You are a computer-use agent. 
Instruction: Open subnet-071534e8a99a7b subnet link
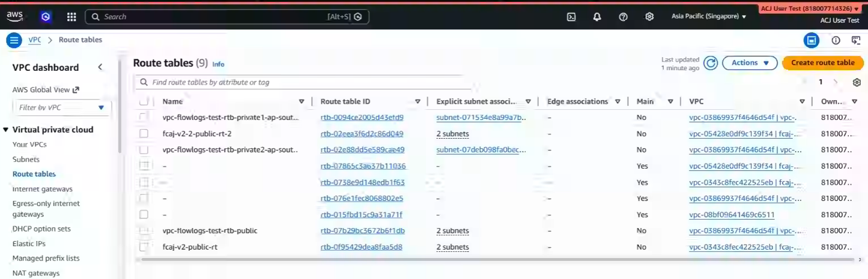click(481, 118)
